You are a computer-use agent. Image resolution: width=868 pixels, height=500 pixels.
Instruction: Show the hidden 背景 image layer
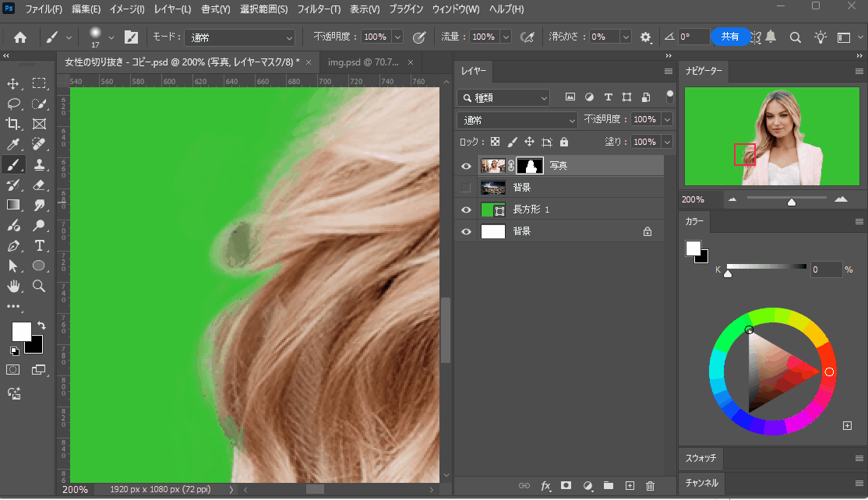[466, 188]
